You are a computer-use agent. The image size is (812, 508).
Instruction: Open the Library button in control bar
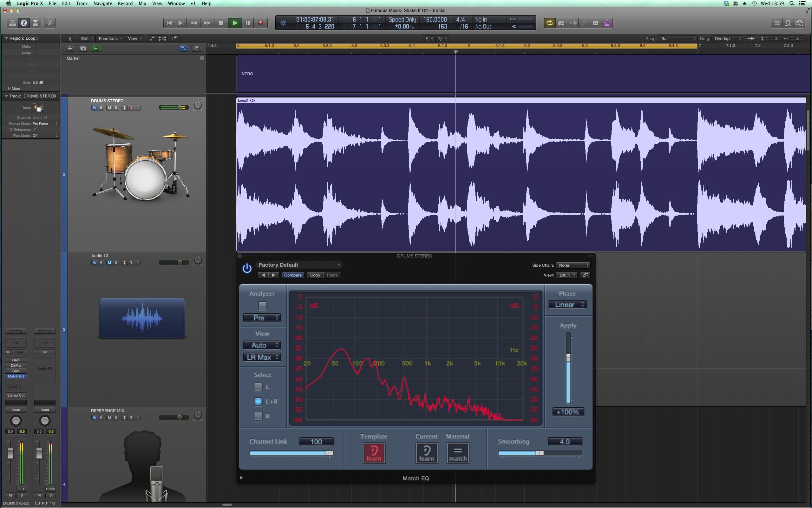tap(12, 23)
